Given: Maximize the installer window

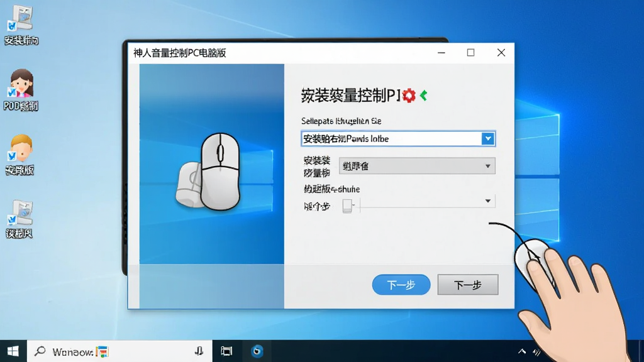Looking at the screenshot, I should pyautogui.click(x=470, y=53).
